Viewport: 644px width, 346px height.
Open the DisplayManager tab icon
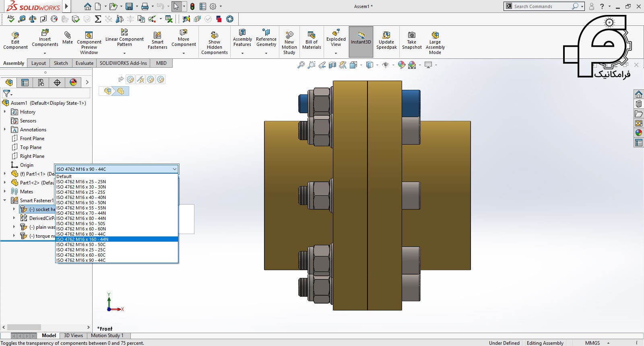coord(73,83)
